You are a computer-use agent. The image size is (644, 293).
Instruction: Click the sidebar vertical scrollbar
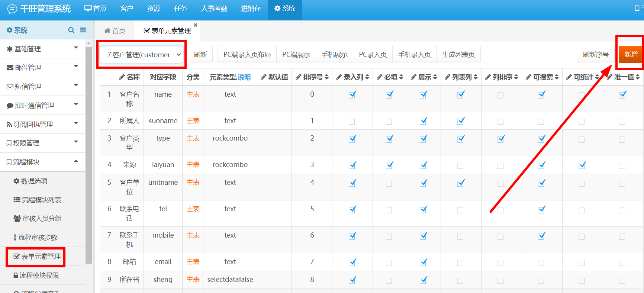coord(88,154)
